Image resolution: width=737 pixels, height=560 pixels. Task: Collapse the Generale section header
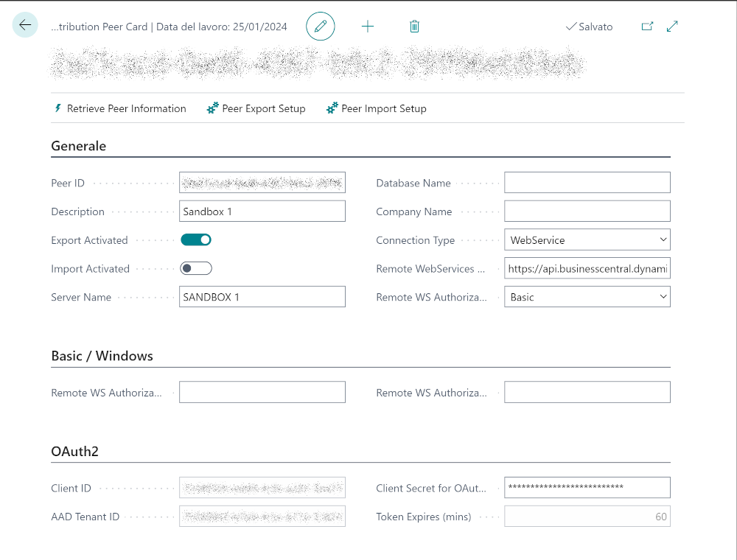coord(79,146)
